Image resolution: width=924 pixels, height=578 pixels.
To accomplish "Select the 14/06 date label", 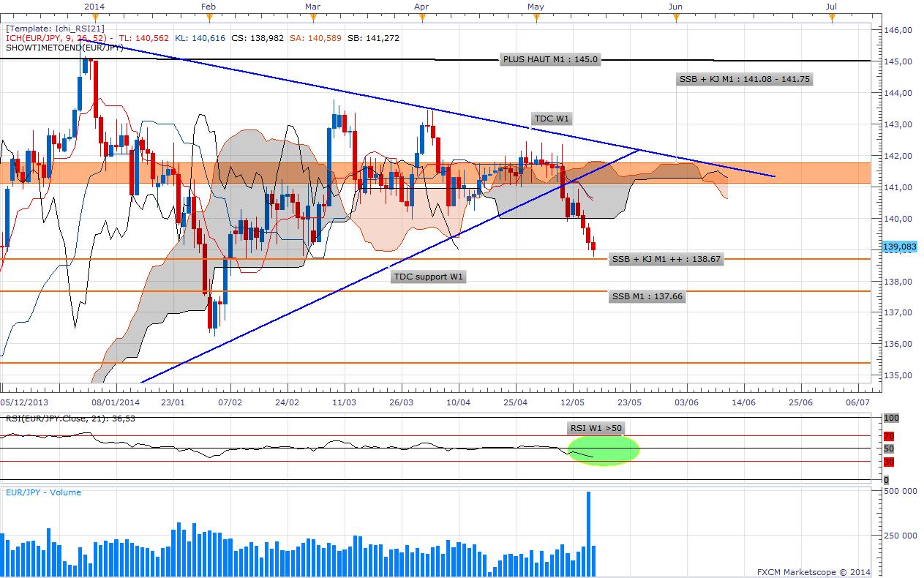I will 743,402.
